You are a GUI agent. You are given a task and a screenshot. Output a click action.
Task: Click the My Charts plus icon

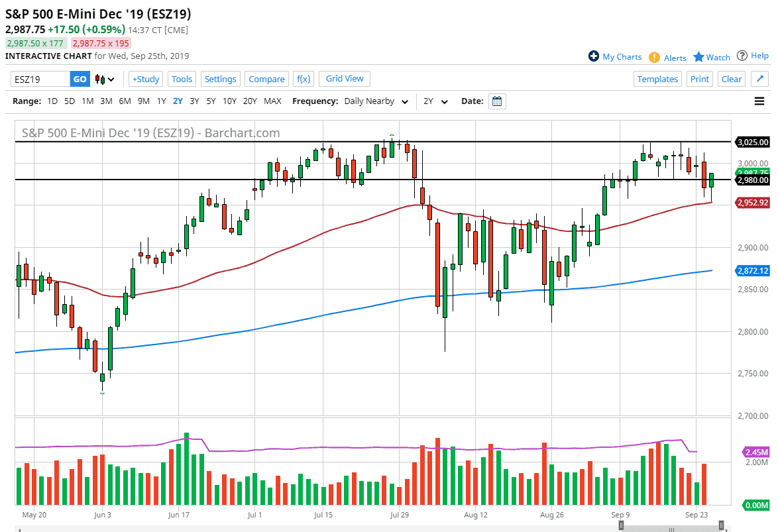point(594,57)
